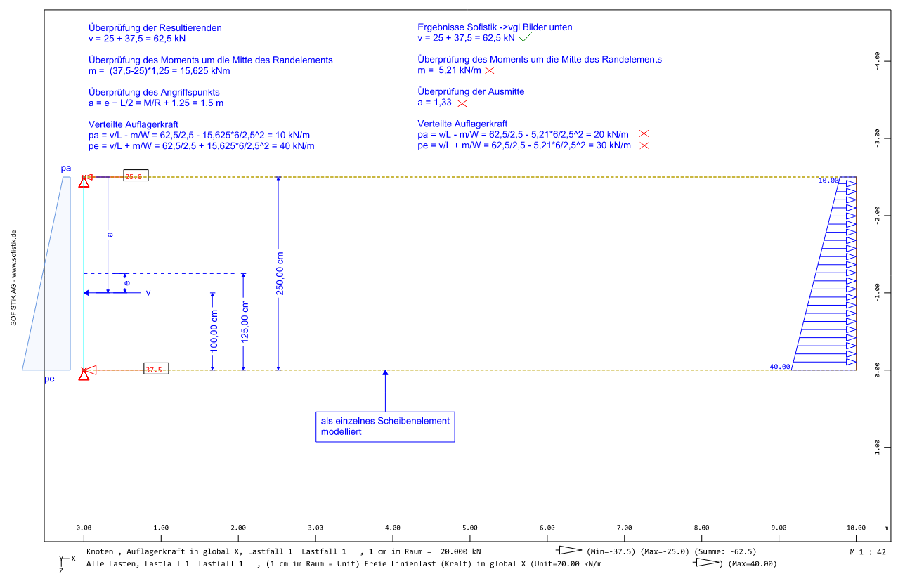Screen dimensions: 924x581
Task: Click the red X next to m = 5,21 kN/m
Action: click(490, 71)
